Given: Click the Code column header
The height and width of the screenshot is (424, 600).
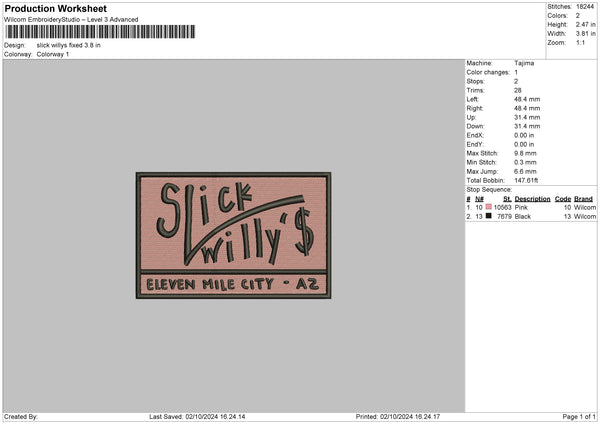Looking at the screenshot, I should 562,199.
